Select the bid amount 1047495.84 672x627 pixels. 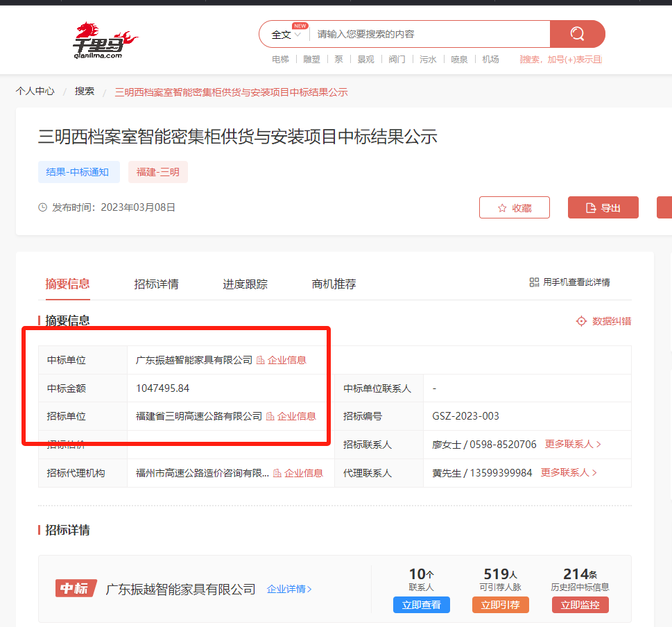162,388
